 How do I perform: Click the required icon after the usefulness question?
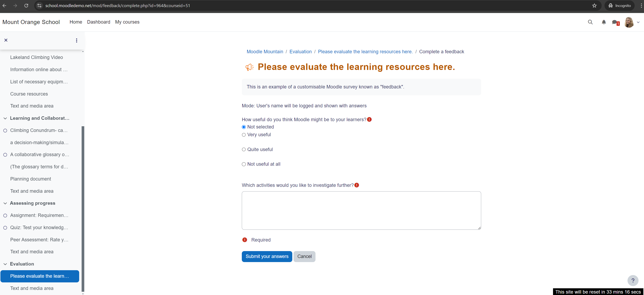369,120
